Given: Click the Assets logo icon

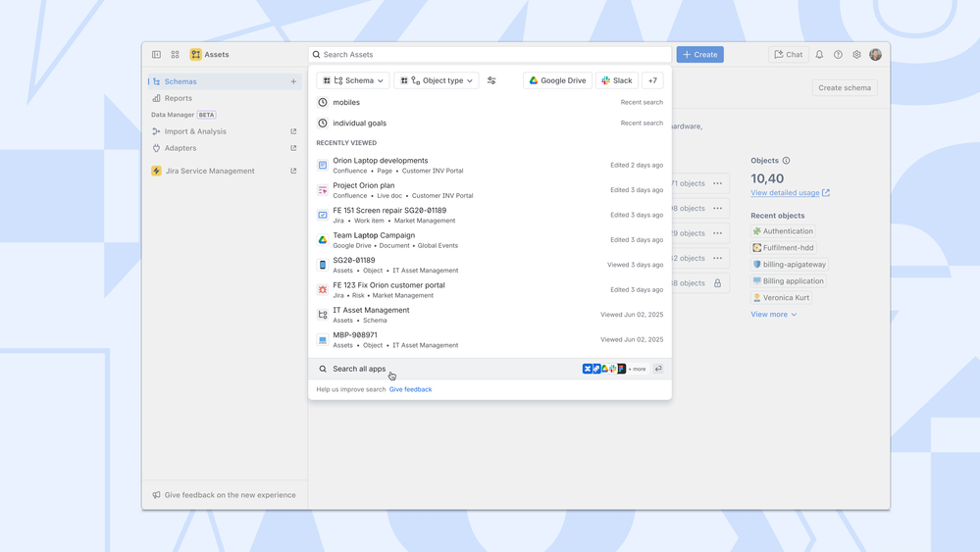Looking at the screenshot, I should [x=195, y=54].
